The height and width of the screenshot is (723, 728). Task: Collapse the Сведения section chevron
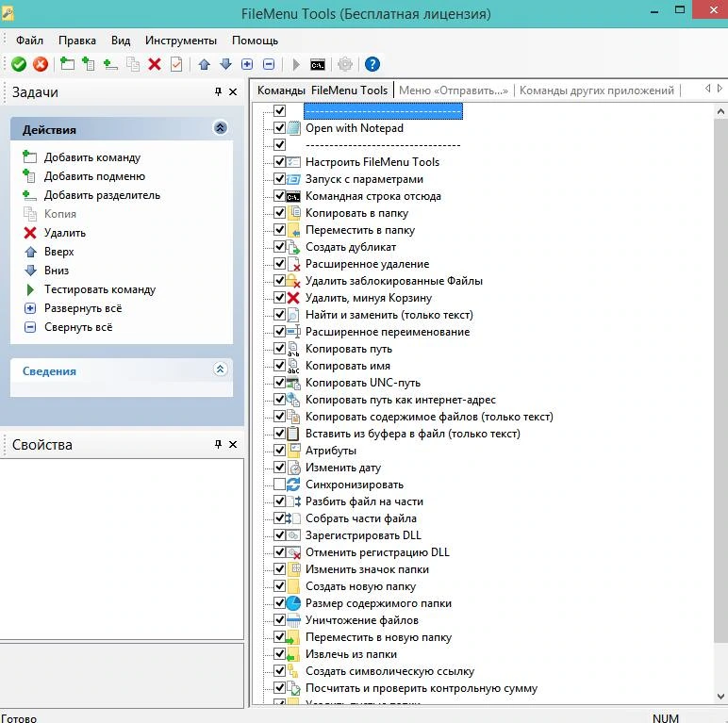[x=220, y=370]
